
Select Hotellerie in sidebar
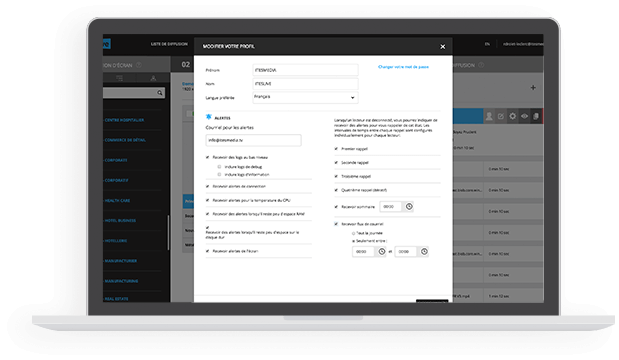pos(116,241)
